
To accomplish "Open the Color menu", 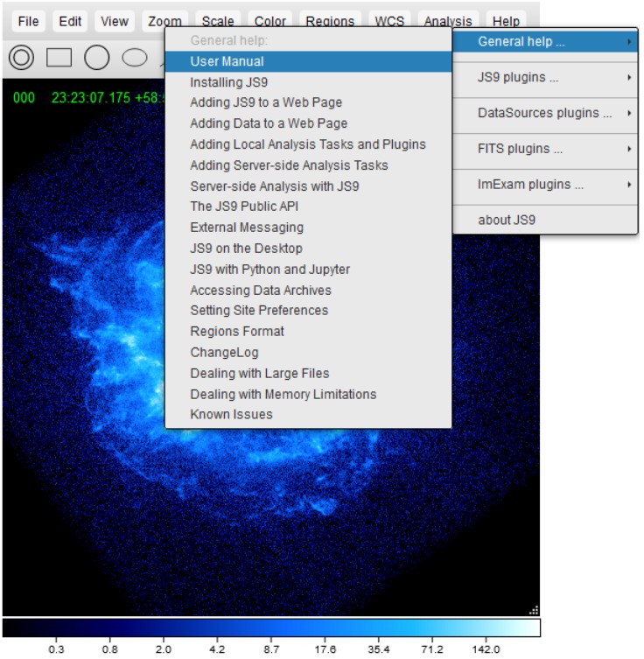I will [269, 20].
